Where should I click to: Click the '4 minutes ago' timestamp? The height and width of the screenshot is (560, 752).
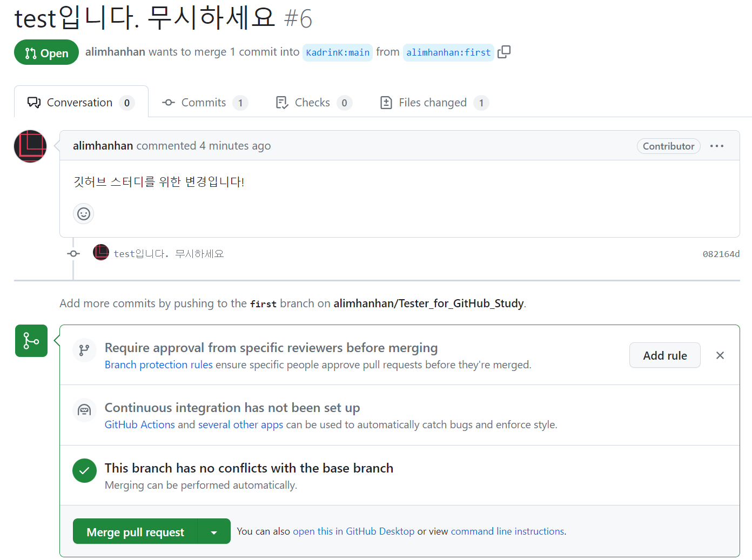[235, 146]
